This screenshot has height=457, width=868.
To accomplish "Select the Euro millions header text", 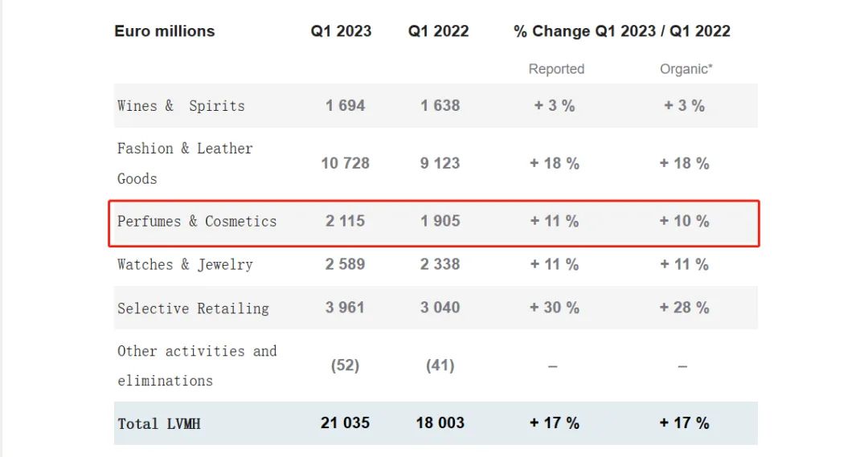I will [x=165, y=31].
